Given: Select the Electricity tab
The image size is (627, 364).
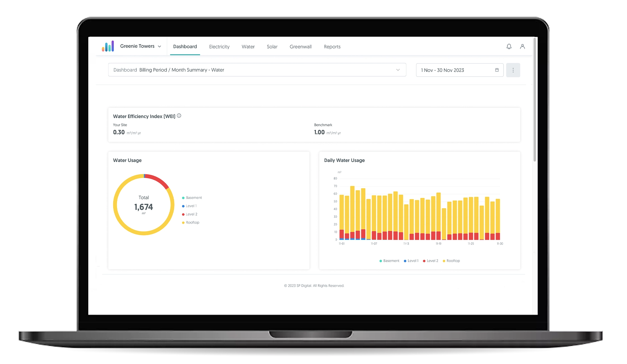Looking at the screenshot, I should pos(219,46).
